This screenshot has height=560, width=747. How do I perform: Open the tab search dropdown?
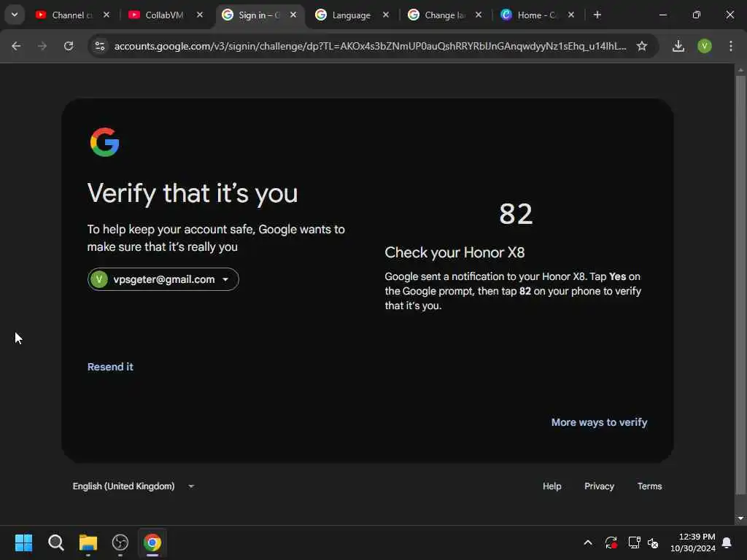pos(15,15)
